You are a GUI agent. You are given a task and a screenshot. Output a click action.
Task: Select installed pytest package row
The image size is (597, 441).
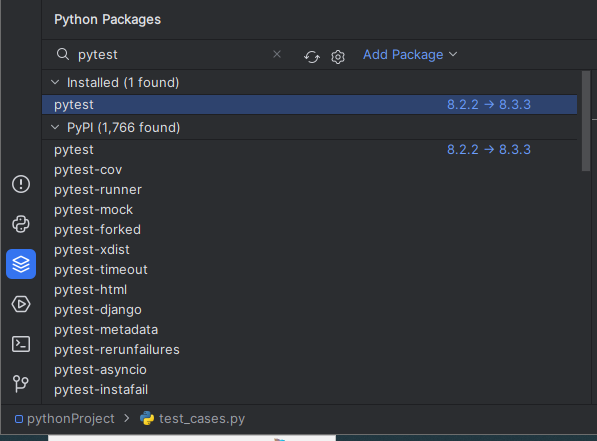[x=309, y=104]
